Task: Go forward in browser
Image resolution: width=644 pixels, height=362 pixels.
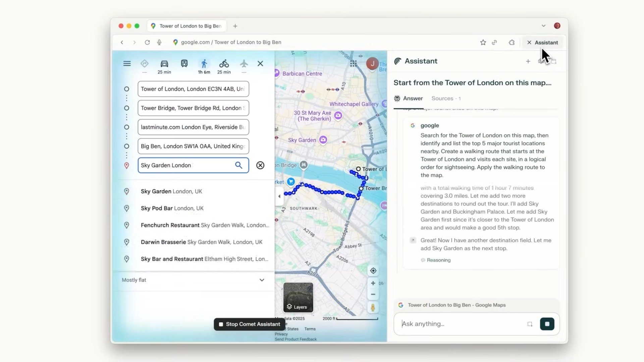Action: click(x=135, y=42)
